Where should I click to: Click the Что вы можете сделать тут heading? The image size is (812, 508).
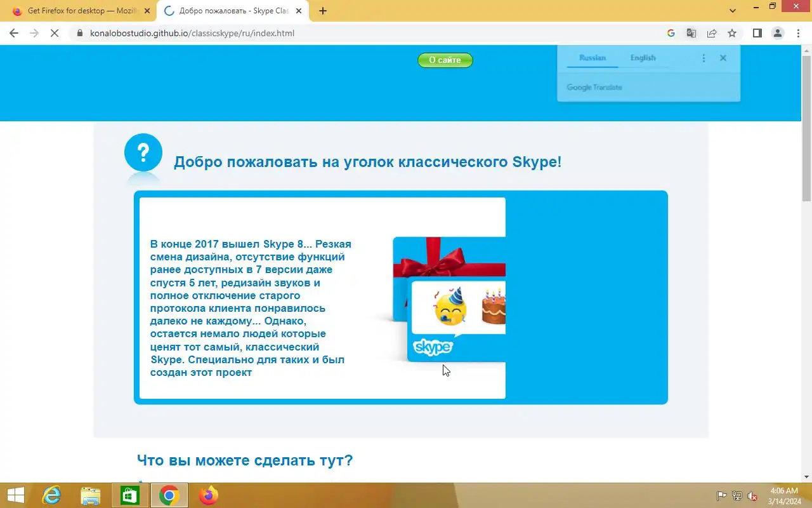pyautogui.click(x=245, y=460)
